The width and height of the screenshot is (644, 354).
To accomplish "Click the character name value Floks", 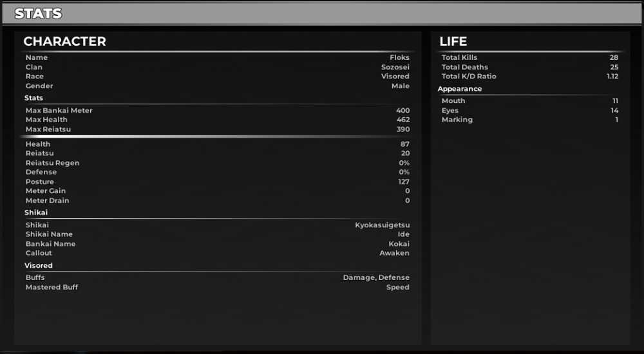I will (x=399, y=57).
